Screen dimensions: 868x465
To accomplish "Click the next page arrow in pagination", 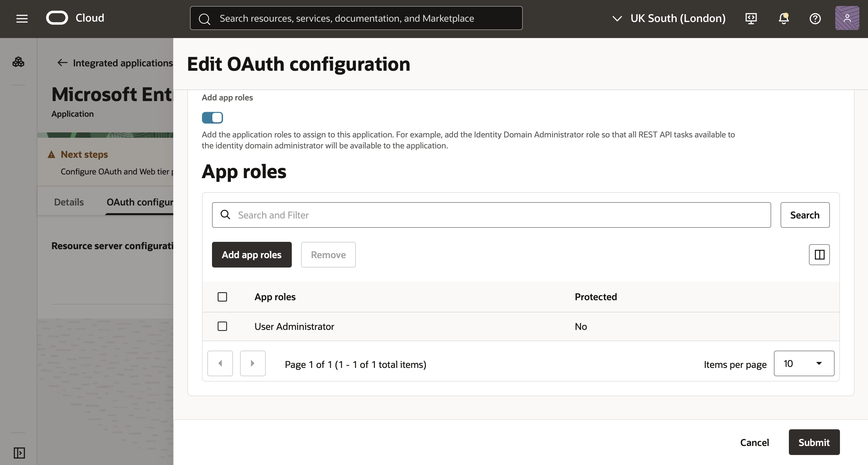I will tap(252, 363).
